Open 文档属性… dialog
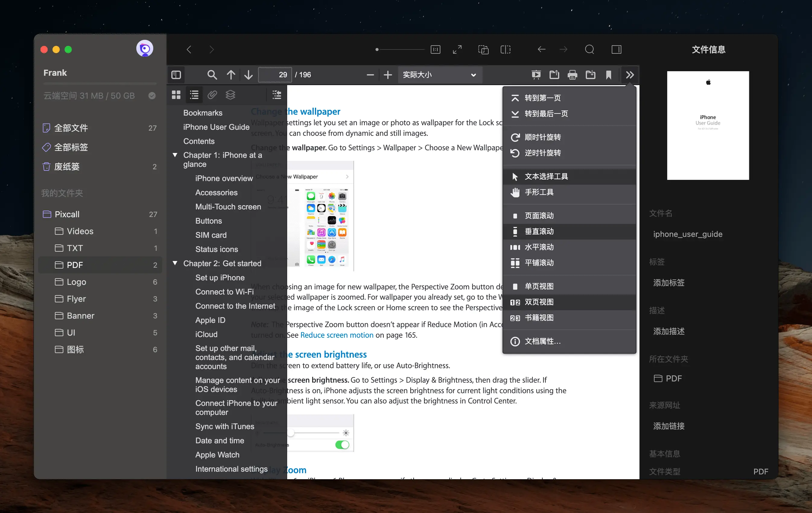Screen dimensions: 812x513 point(569,341)
